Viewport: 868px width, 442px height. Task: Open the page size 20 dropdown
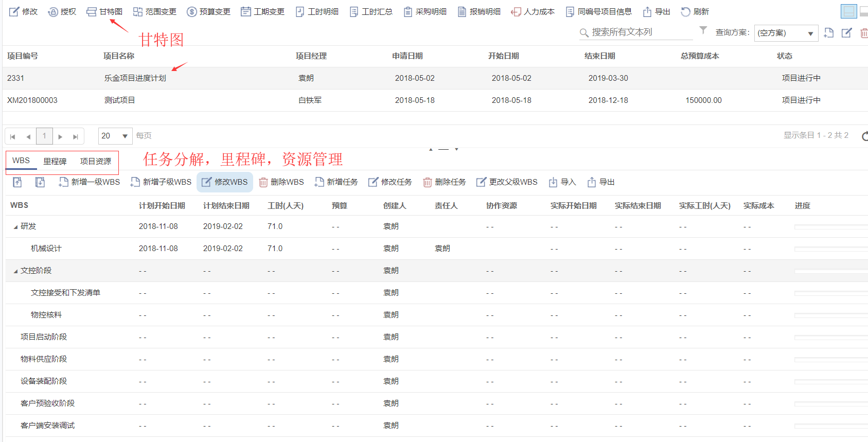click(115, 136)
